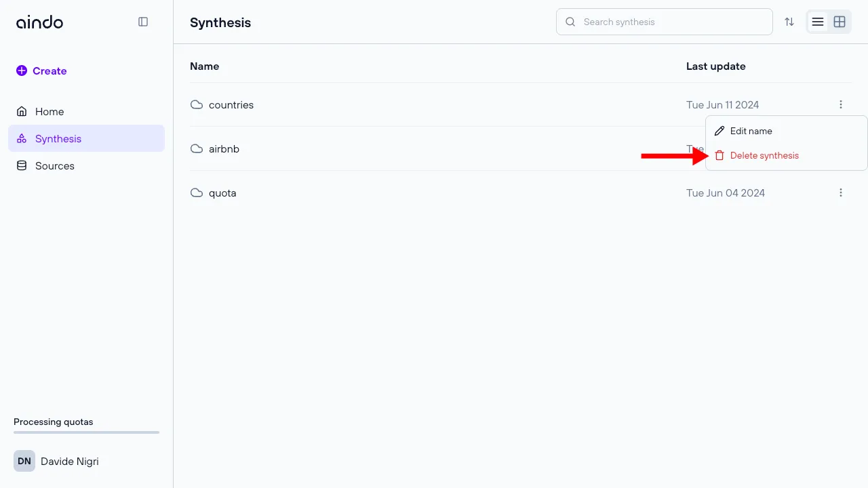Open the Synthesis sidebar item
This screenshot has width=868, height=488.
[86, 138]
